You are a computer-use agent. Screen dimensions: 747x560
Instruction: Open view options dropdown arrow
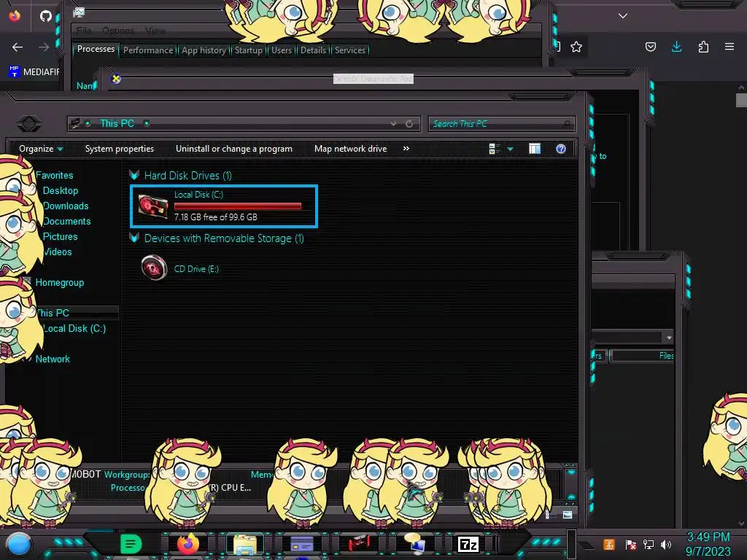click(x=510, y=149)
